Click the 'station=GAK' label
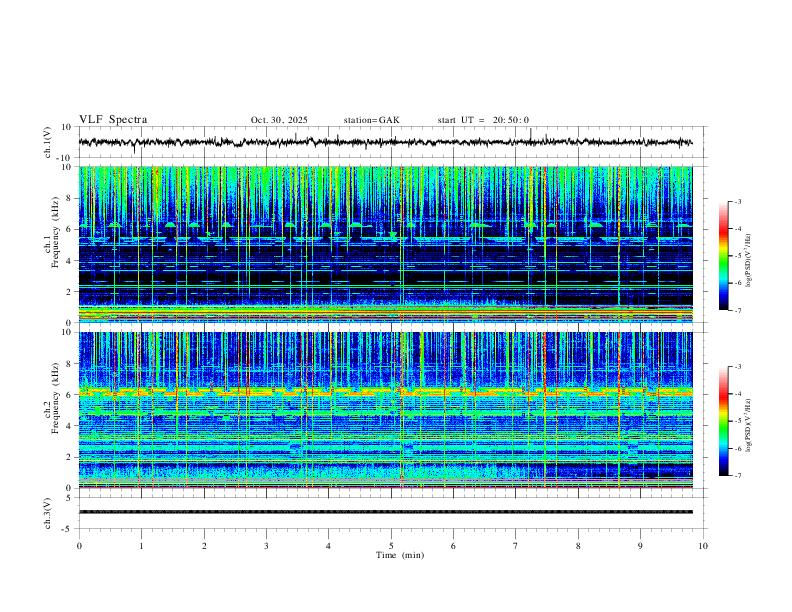Viewport: 792px width, 612px height. 371,120
